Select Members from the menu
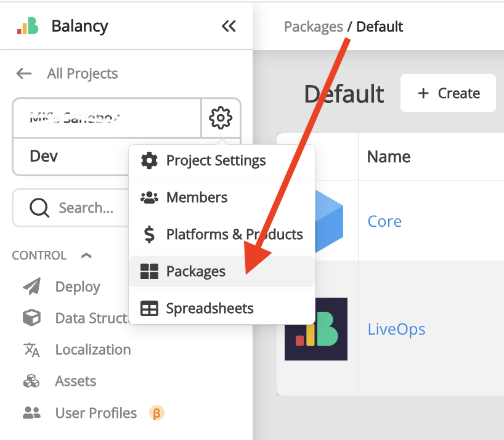This screenshot has width=504, height=440. click(222, 197)
